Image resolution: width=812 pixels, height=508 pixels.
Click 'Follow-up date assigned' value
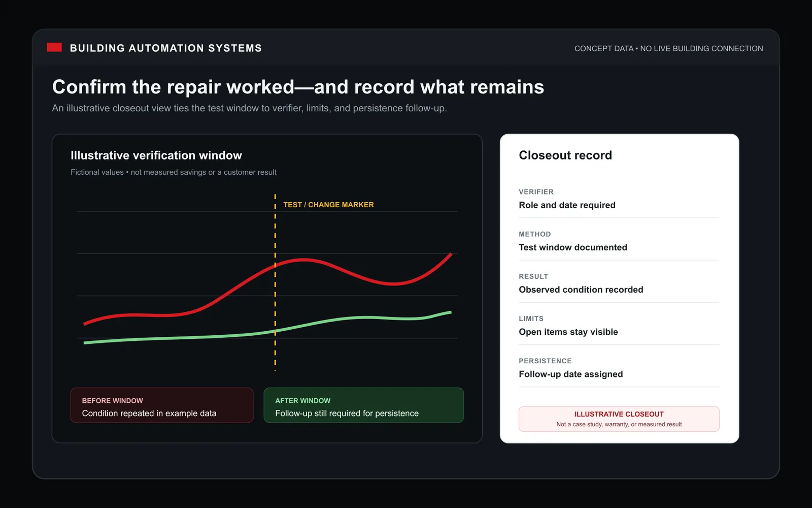pyautogui.click(x=571, y=374)
